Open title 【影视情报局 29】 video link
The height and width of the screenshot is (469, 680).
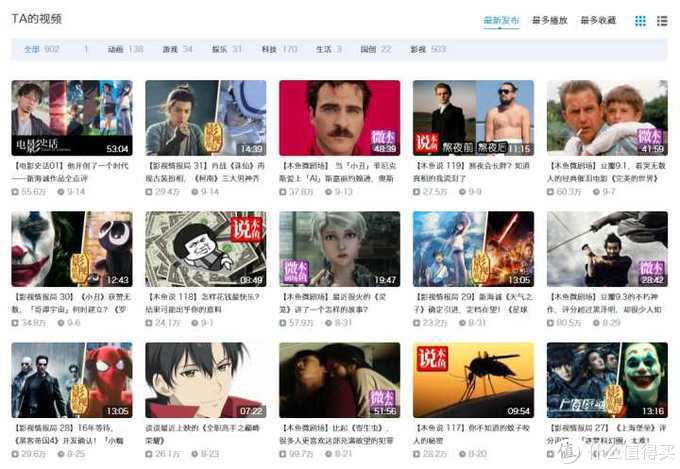[x=473, y=303]
